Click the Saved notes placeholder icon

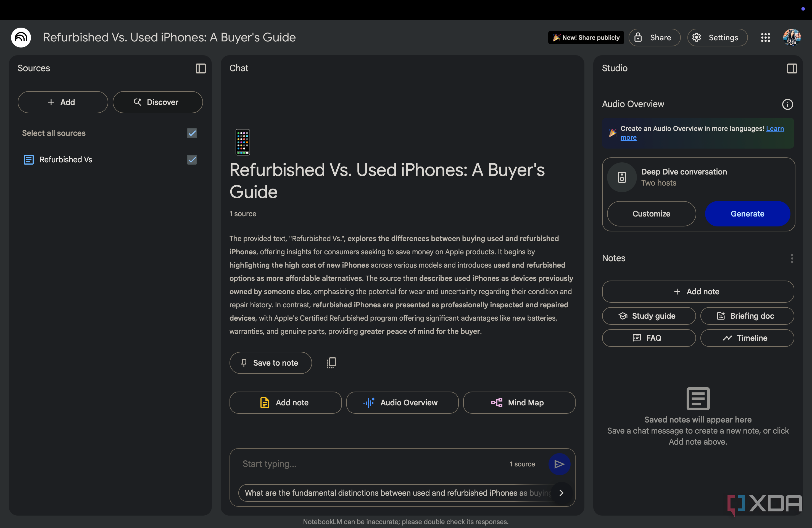[698, 398]
